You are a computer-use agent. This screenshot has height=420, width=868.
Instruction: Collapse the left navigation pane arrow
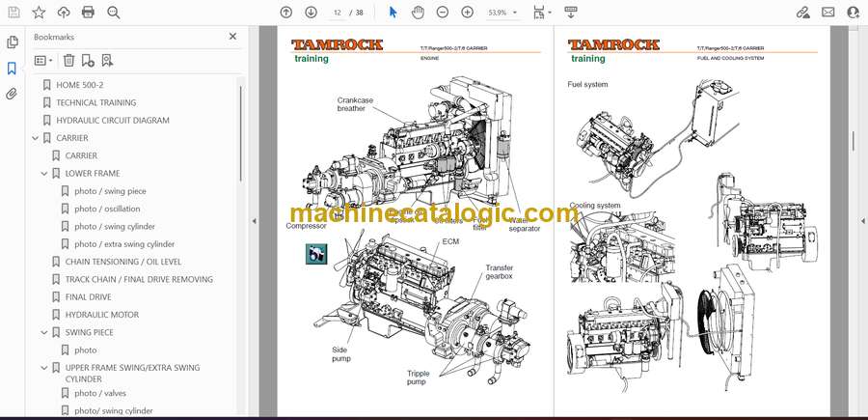(254, 221)
